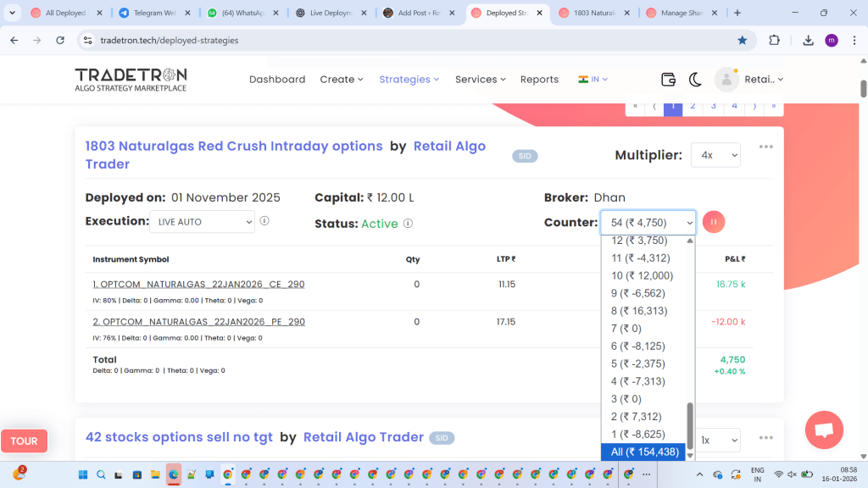This screenshot has width=868, height=488.
Task: Open OPTCOM_NATURALGAS_22JAN2026_CE_290 instrument link
Action: click(x=198, y=285)
